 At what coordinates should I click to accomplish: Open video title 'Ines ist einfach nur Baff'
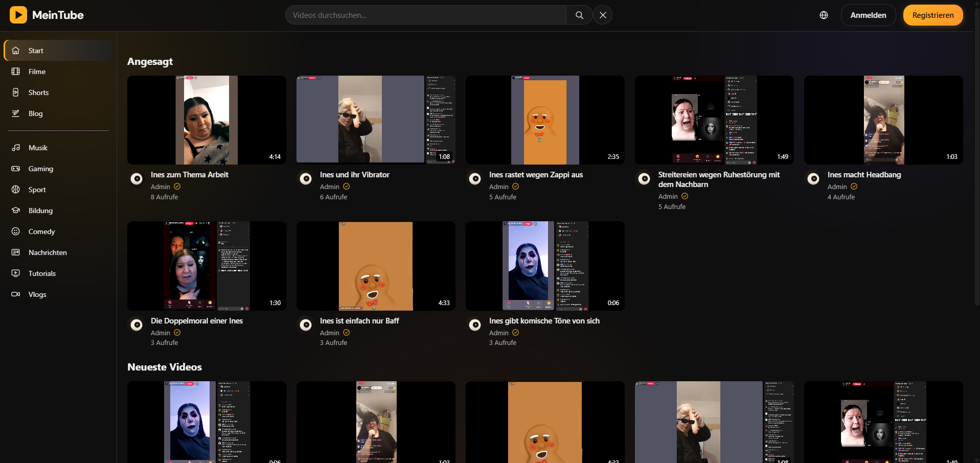click(359, 321)
